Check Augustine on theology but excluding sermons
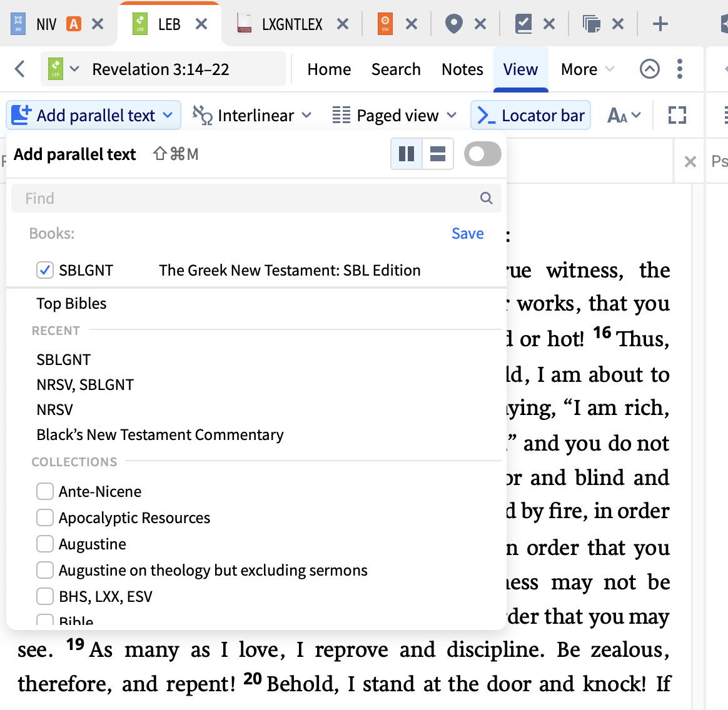 [x=44, y=570]
